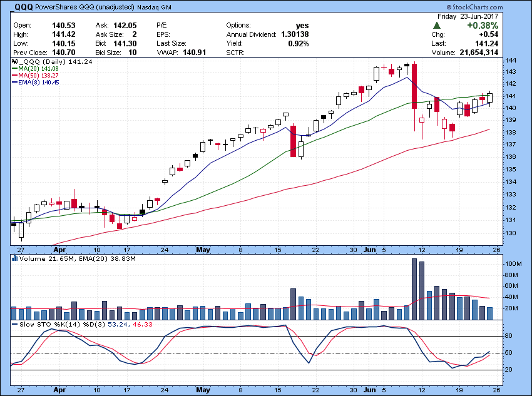Click the Low value 140.15
Screen dimensions: 532x396
click(x=63, y=43)
